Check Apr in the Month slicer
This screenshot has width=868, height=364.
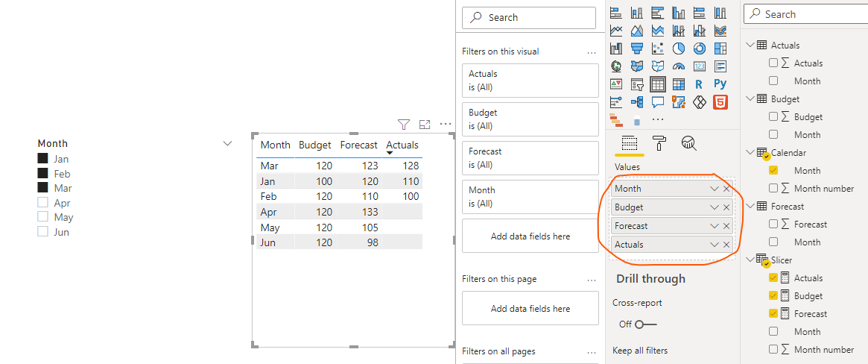[42, 202]
